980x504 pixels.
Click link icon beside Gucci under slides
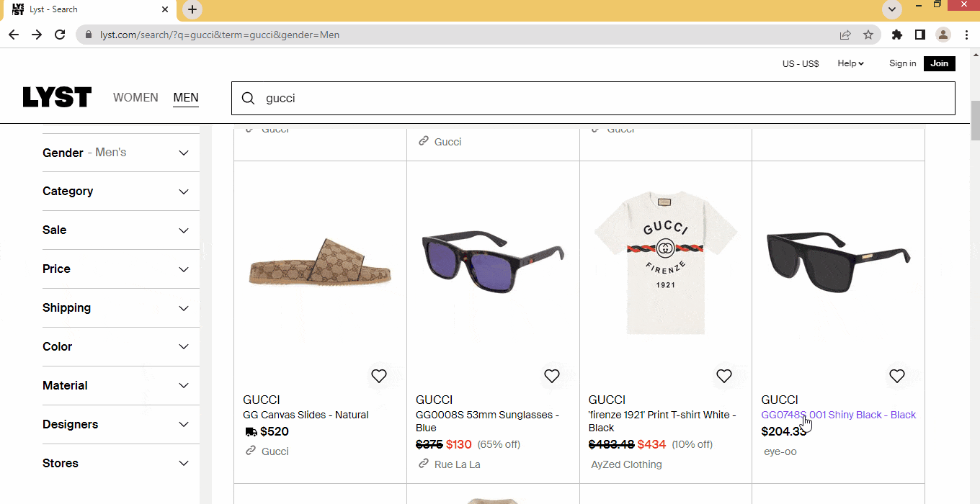coord(251,451)
